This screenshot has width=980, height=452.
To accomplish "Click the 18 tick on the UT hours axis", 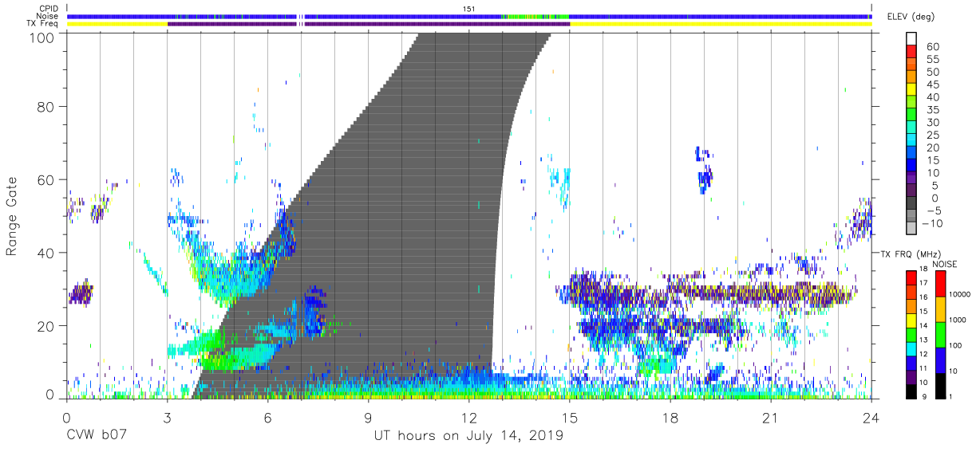I will [670, 418].
